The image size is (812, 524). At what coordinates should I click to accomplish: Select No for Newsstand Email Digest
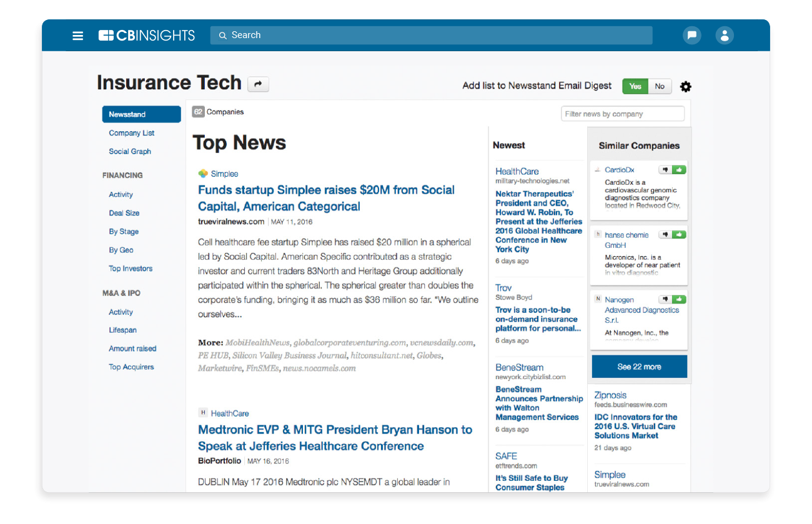(x=660, y=86)
